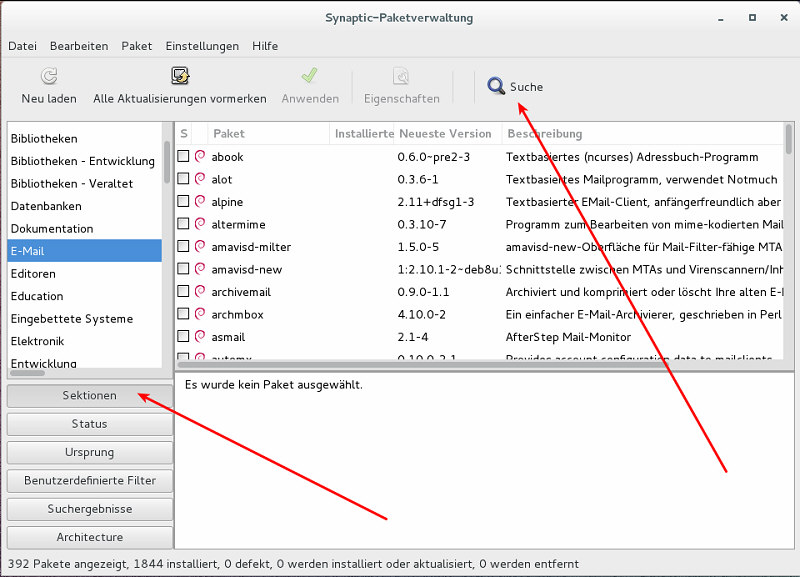
Task: Open the Bearbeiten menu
Action: click(x=79, y=46)
